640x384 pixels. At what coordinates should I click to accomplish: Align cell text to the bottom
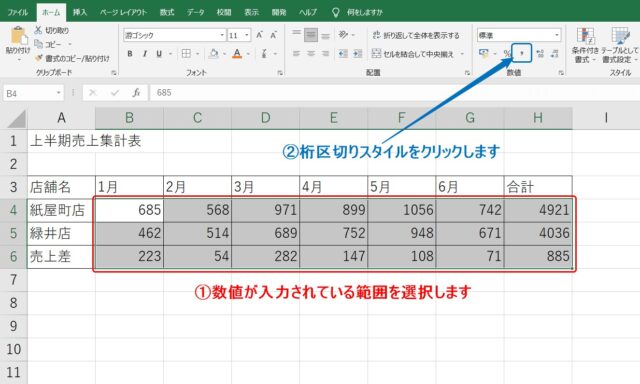tap(325, 36)
